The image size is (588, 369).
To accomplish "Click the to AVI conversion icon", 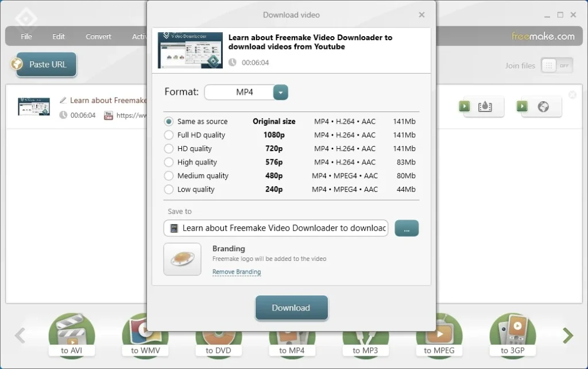I will coord(72,335).
